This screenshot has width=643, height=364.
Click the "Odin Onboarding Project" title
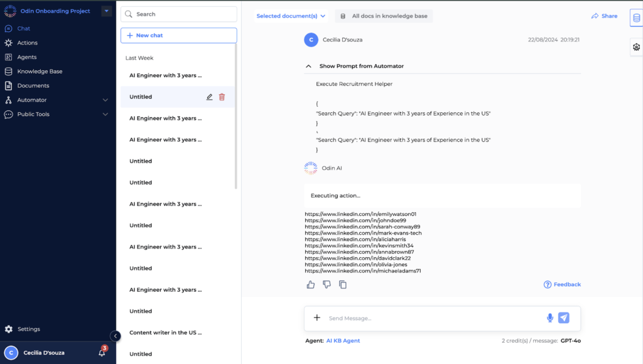[x=55, y=11]
